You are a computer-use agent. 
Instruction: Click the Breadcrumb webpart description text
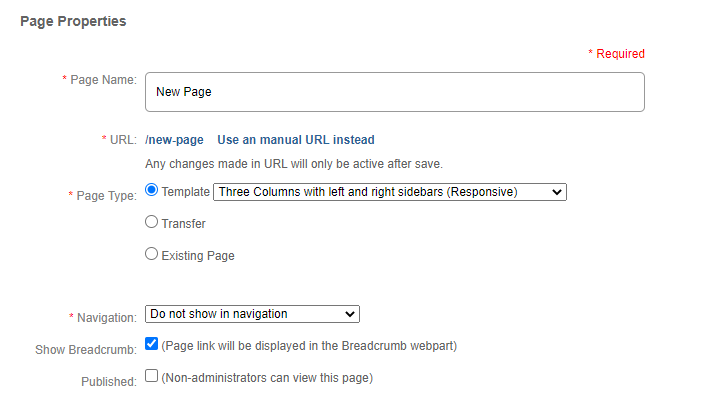click(x=309, y=346)
